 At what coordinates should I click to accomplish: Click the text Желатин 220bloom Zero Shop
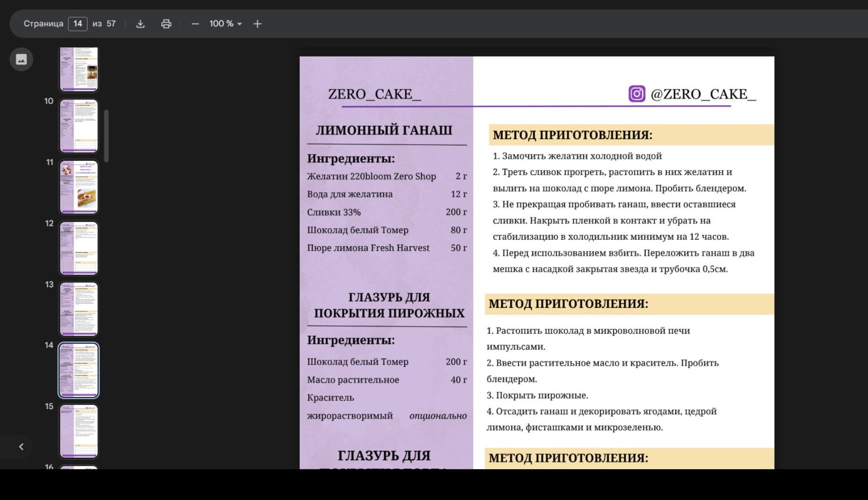[371, 177]
